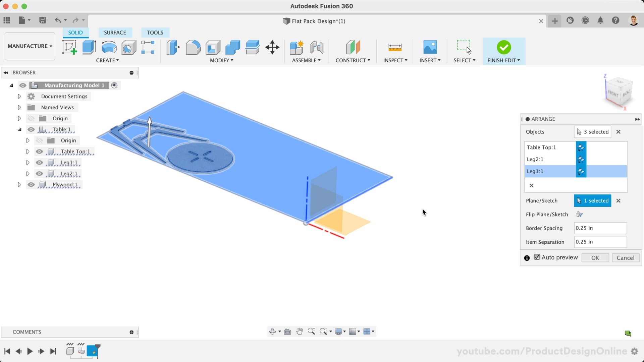Click the Select tool icon
This screenshot has width=644, height=362.
464,47
